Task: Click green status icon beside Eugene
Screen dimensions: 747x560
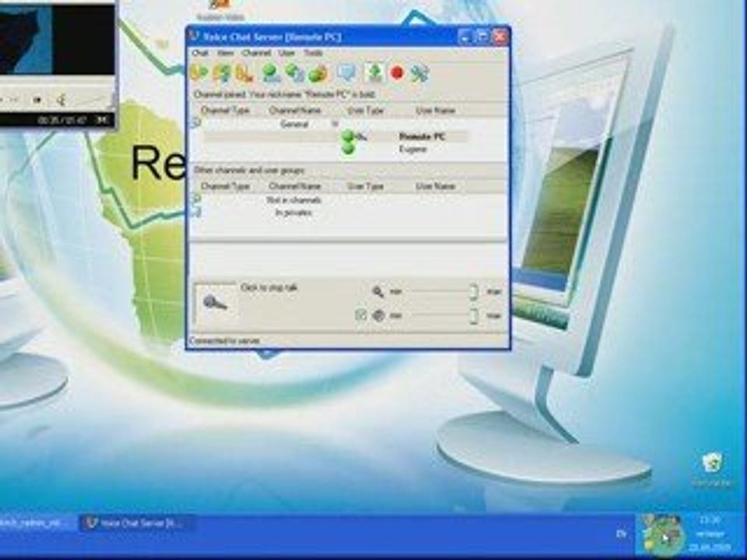Action: [x=349, y=149]
